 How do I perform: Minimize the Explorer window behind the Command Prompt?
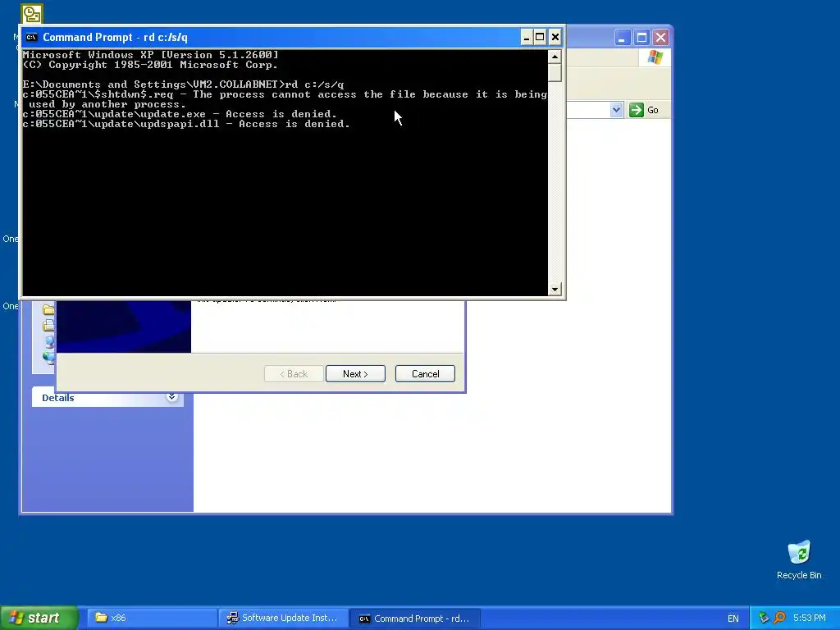[x=622, y=38]
